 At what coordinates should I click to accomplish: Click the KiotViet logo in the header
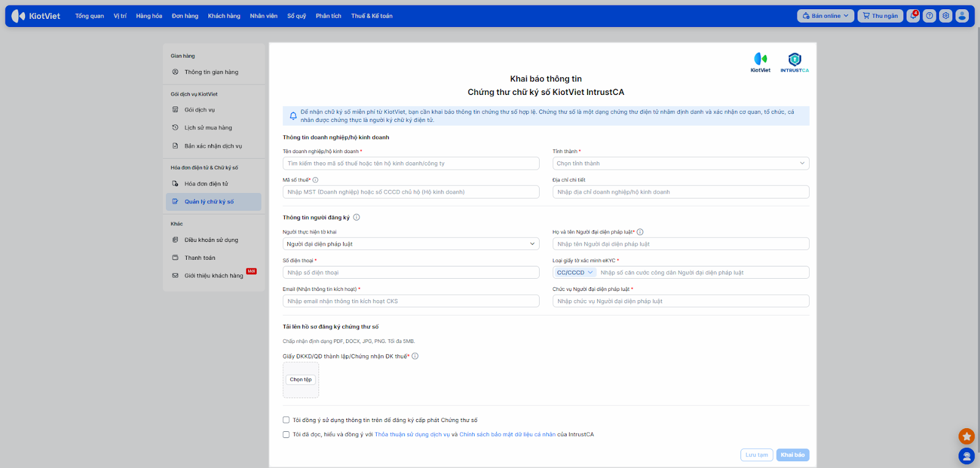(x=36, y=16)
